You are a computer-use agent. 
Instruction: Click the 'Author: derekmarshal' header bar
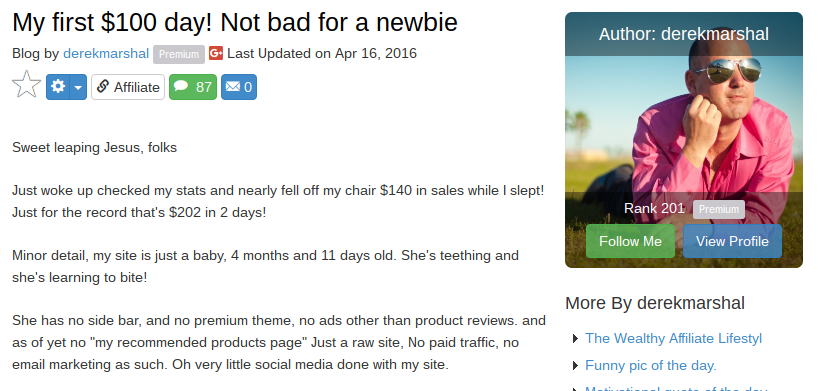pyautogui.click(x=684, y=34)
